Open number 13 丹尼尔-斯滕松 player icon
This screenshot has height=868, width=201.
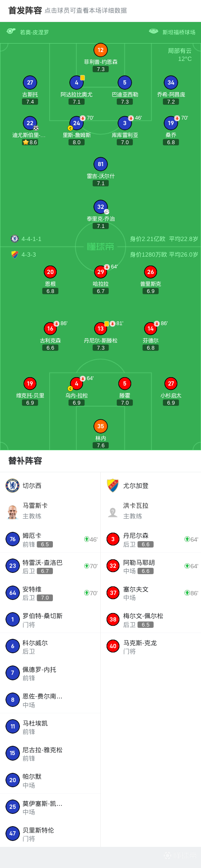(x=100, y=329)
